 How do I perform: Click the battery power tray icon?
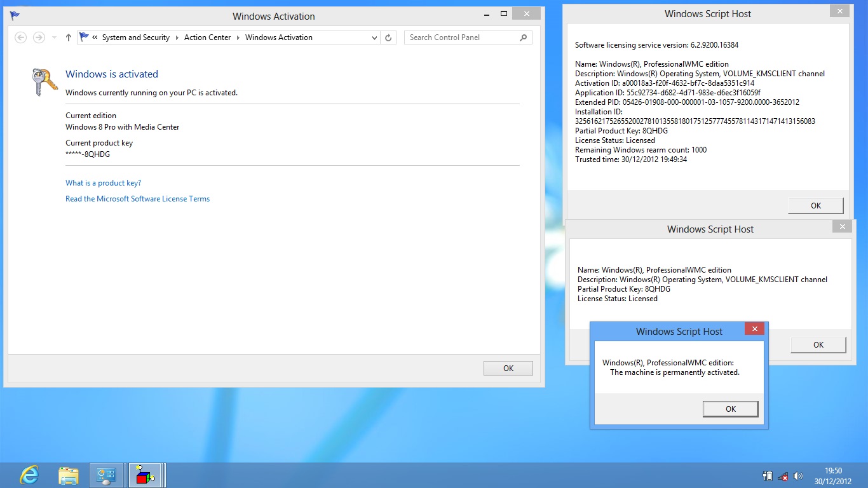pos(767,476)
